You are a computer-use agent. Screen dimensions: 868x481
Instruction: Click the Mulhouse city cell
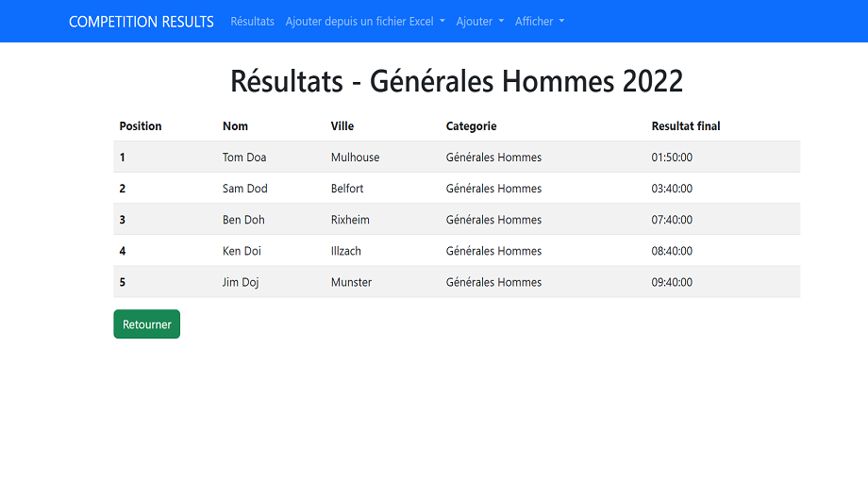[x=356, y=158]
